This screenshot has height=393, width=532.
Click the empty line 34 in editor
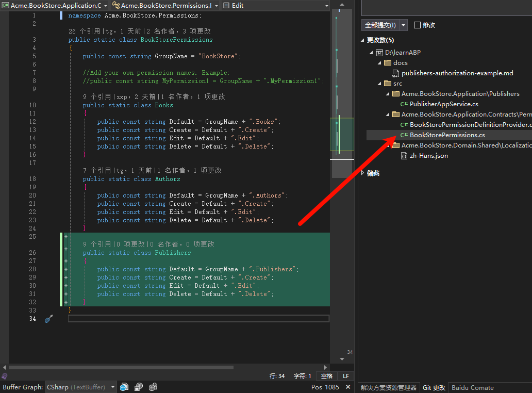(198, 319)
